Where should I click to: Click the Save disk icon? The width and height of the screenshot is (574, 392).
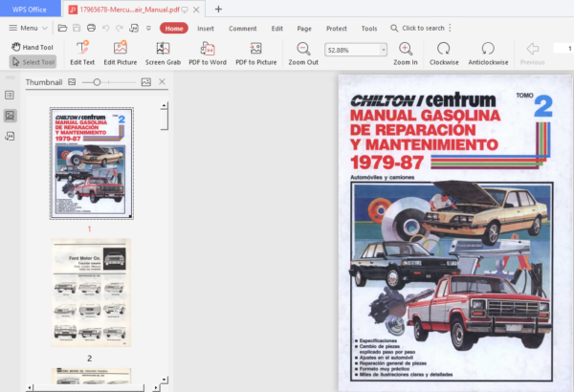pyautogui.click(x=77, y=28)
